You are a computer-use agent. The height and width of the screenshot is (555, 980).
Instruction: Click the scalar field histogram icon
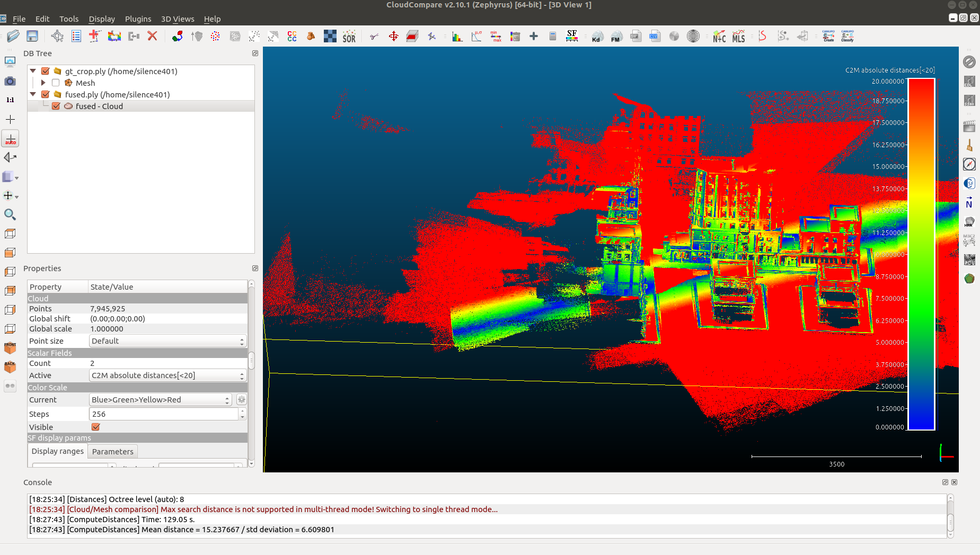457,37
